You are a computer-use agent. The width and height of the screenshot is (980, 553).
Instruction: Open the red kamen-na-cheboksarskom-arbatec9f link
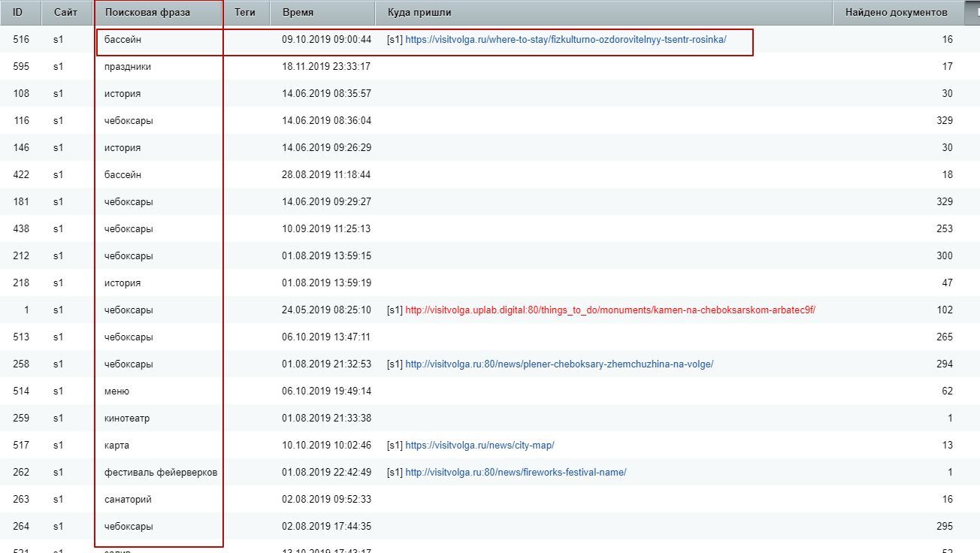coord(610,310)
